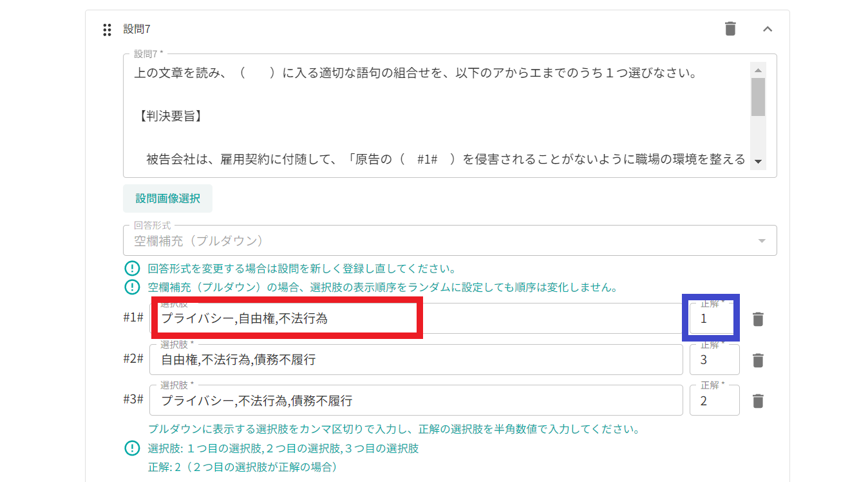Click the #2# row label
Viewport: 868px width, 482px height.
pos(133,358)
